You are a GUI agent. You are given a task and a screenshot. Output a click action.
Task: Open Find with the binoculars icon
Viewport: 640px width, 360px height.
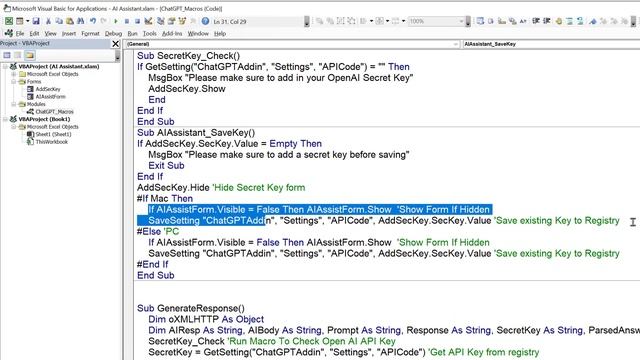pos(80,21)
